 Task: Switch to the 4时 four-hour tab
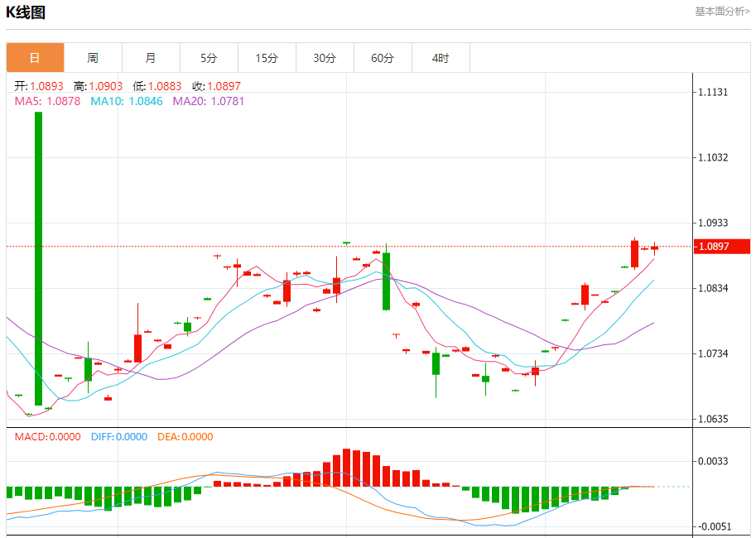pyautogui.click(x=441, y=58)
